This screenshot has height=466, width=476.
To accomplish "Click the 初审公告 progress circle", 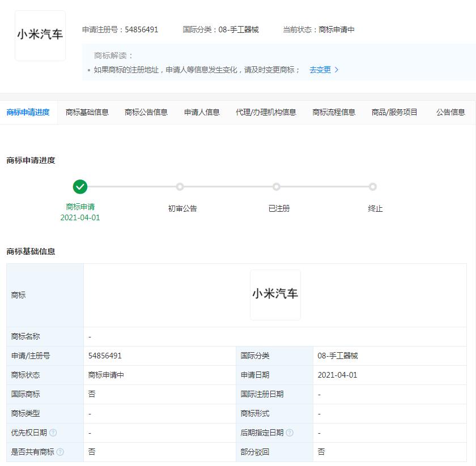I will coord(180,187).
